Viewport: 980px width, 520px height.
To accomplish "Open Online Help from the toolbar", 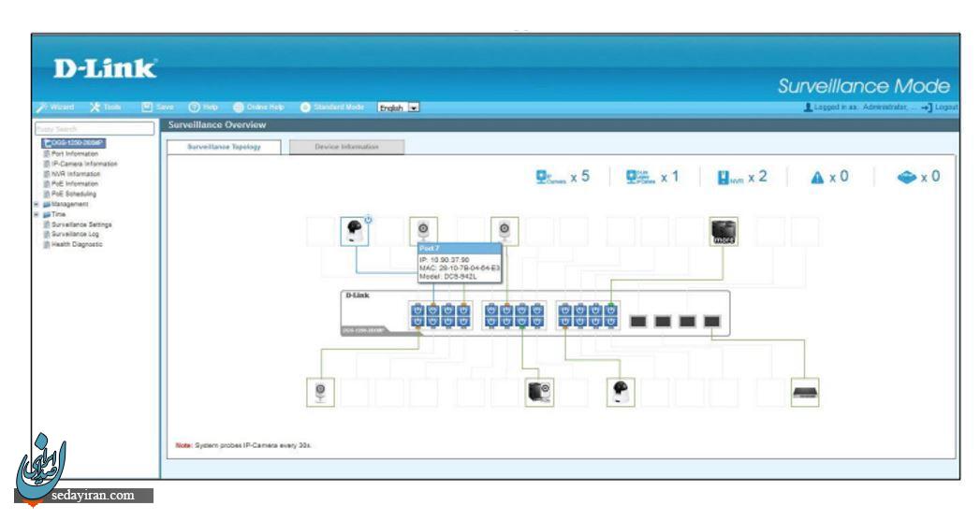I will pos(258,108).
